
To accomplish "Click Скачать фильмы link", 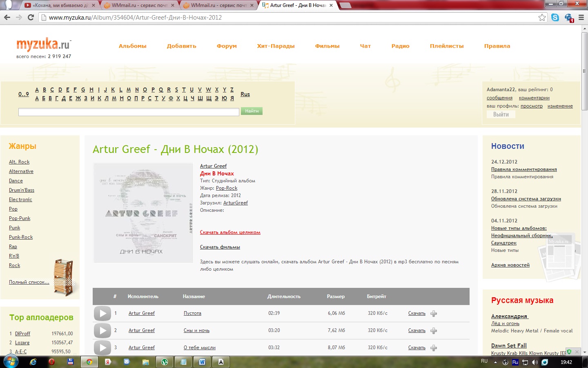I will coord(220,247).
